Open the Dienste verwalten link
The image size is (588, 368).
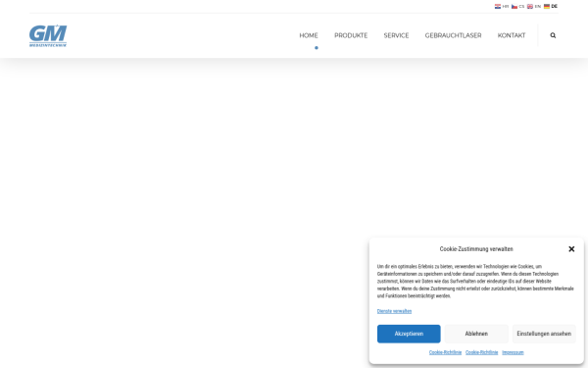click(394, 311)
